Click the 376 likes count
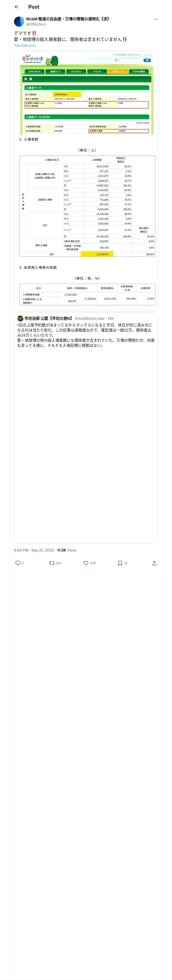This screenshot has width=172, height=980. (93, 563)
